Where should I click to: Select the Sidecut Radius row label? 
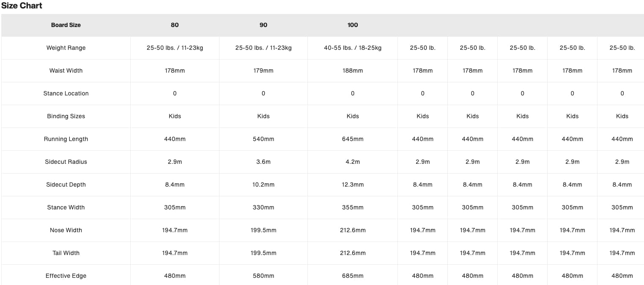66,162
